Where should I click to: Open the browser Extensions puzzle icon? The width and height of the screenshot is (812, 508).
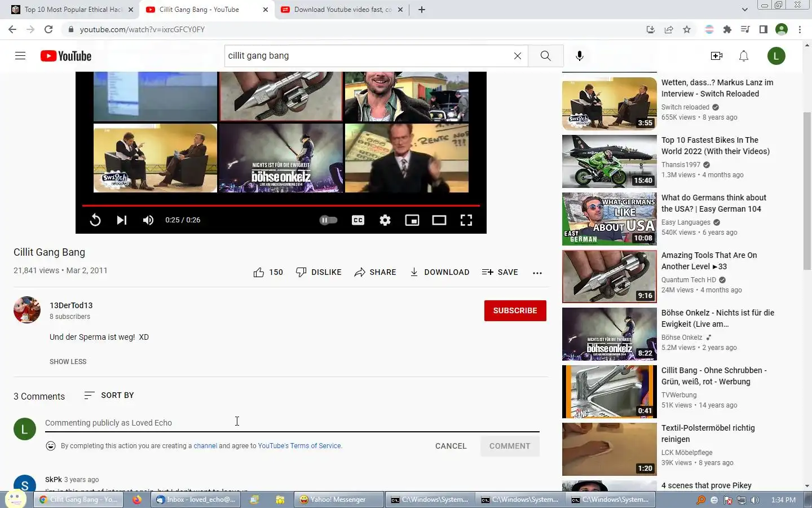[x=727, y=29]
